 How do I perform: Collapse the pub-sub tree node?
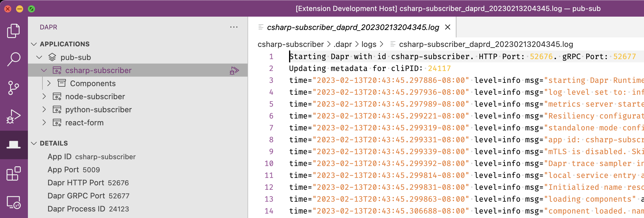point(39,57)
